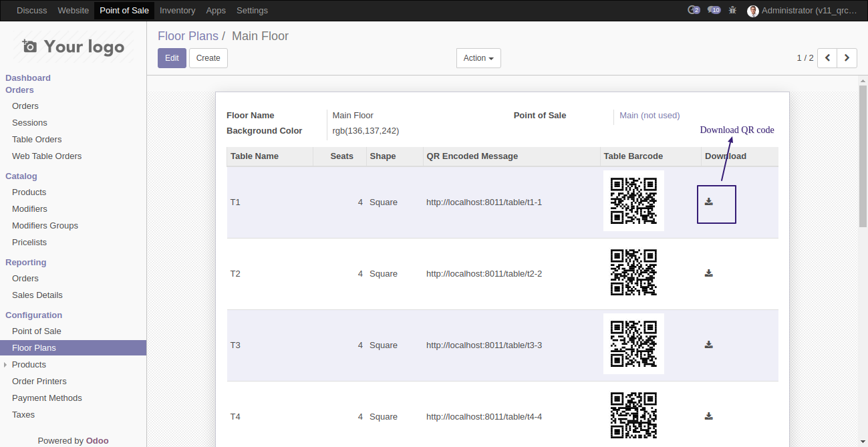Open Point of Sale under Configuration
This screenshot has height=447, width=868.
click(x=36, y=331)
